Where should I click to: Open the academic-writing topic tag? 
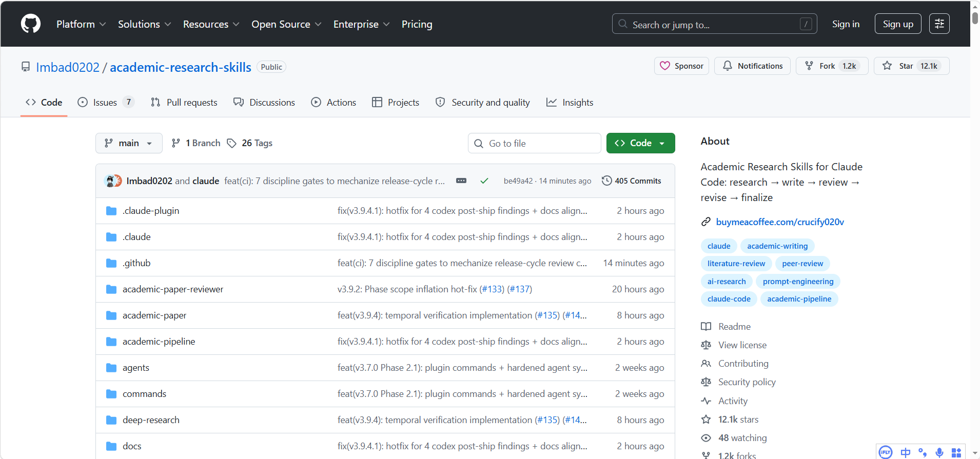777,246
